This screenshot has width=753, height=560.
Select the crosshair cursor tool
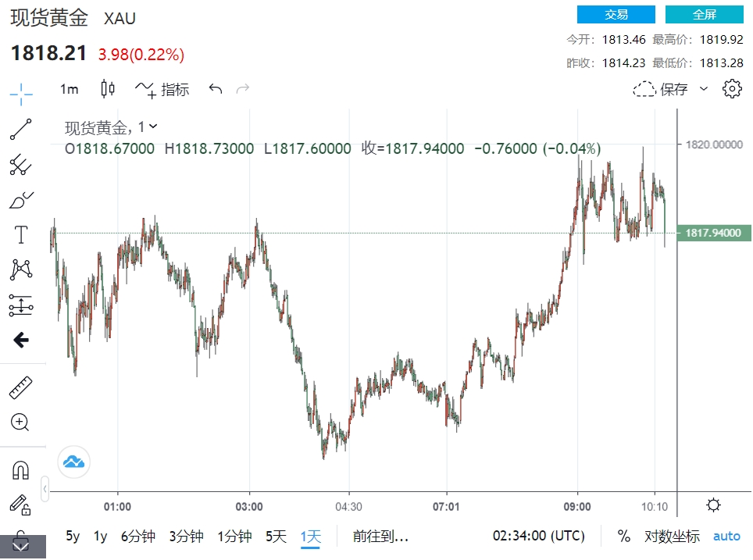coord(21,94)
